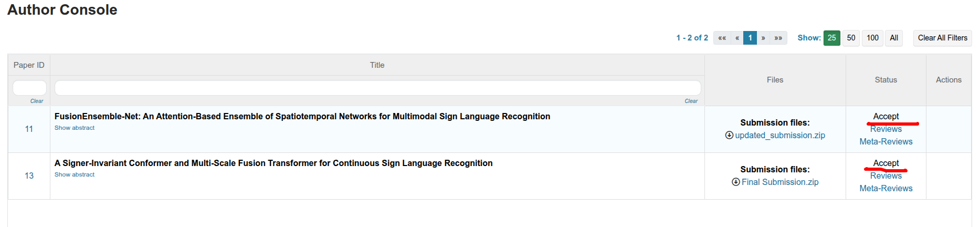Focus the Paper ID filter field

coord(29,88)
